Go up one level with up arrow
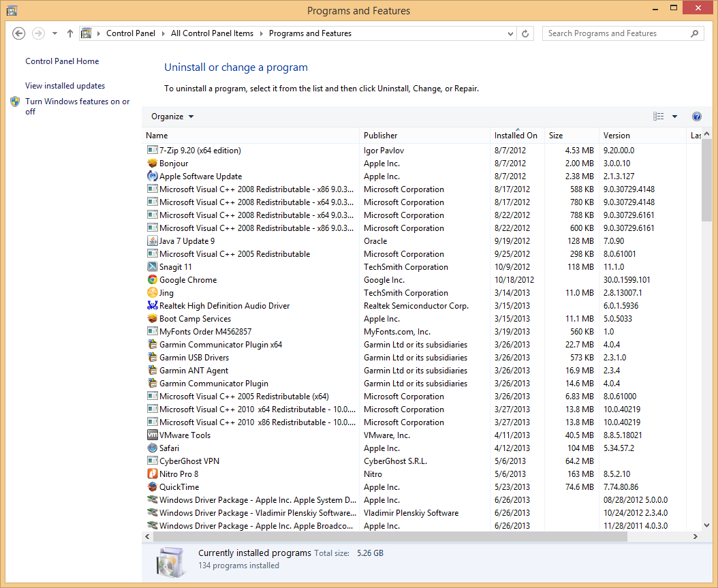This screenshot has height=588, width=718. 70,33
